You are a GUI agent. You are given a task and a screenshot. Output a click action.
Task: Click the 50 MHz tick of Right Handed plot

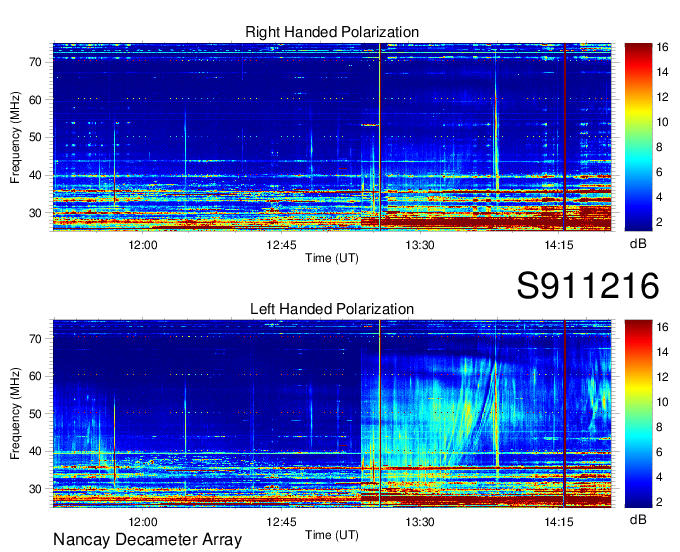[x=36, y=137]
